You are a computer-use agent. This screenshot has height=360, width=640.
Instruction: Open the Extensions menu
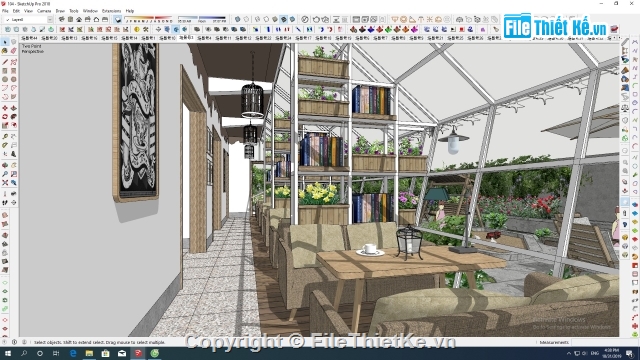click(111, 11)
